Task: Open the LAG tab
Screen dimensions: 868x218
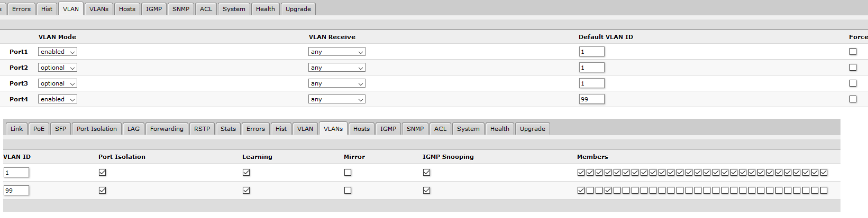Action: tap(134, 129)
